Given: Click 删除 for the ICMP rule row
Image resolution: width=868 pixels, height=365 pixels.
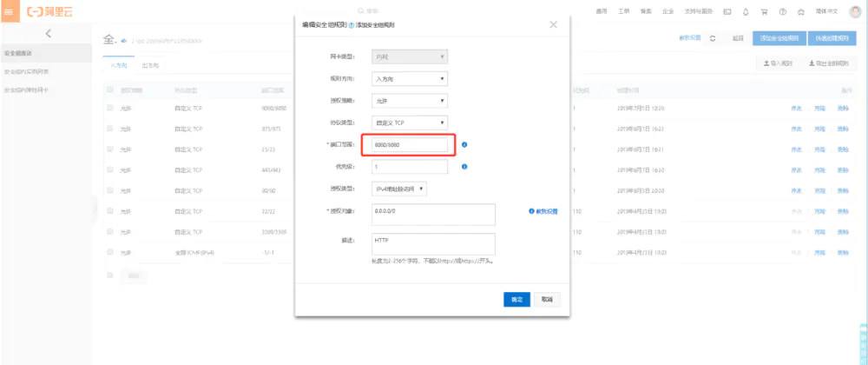Looking at the screenshot, I should 843,252.
